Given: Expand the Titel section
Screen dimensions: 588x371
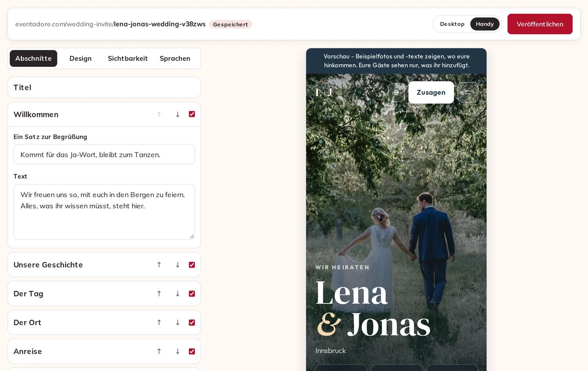Looking at the screenshot, I should click(104, 88).
